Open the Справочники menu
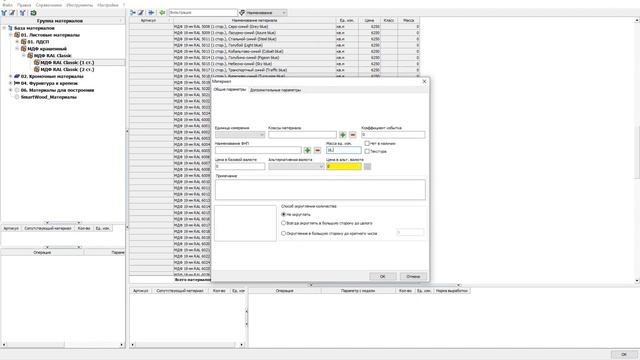The height and width of the screenshot is (360, 640). [x=49, y=5]
